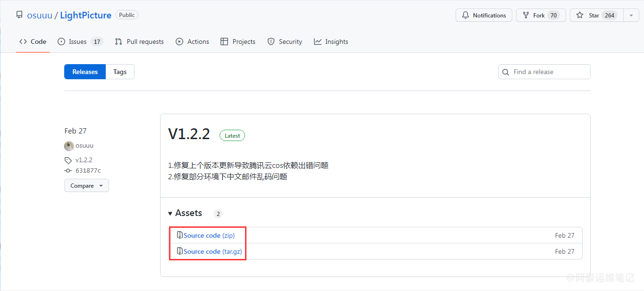Open the Projects tab

(238, 42)
